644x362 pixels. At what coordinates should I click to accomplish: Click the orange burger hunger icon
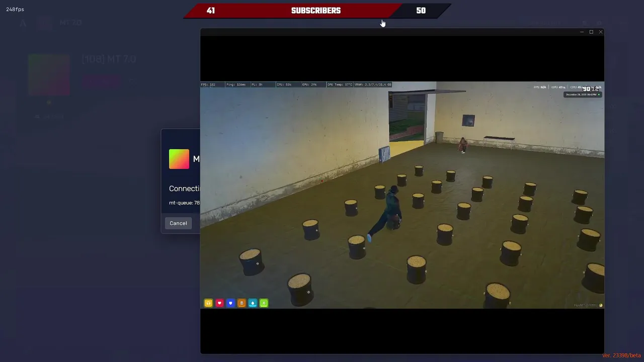pos(242,303)
